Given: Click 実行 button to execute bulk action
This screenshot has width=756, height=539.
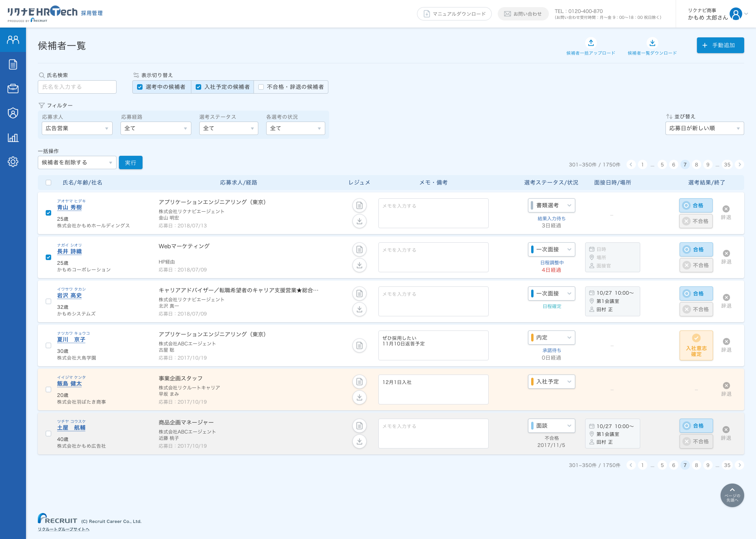Looking at the screenshot, I should (x=129, y=162).
